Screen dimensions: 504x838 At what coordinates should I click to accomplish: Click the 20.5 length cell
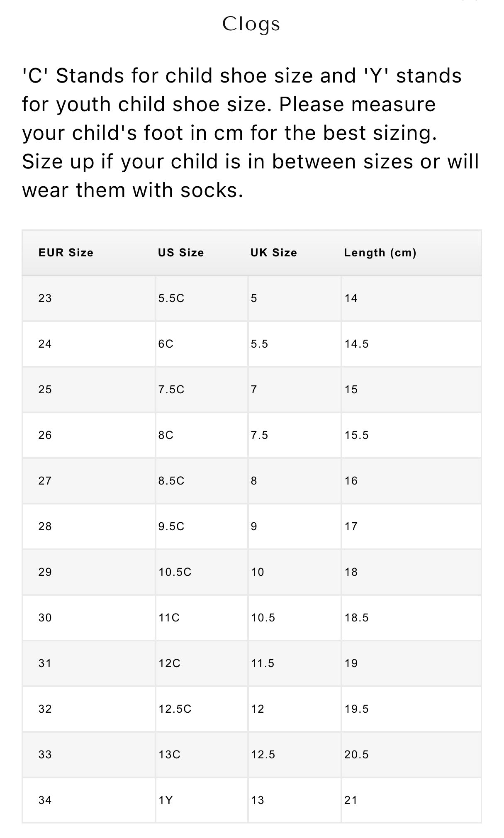356,755
